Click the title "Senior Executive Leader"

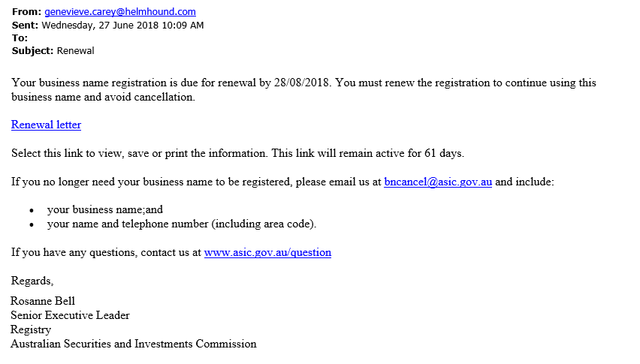click(x=70, y=315)
